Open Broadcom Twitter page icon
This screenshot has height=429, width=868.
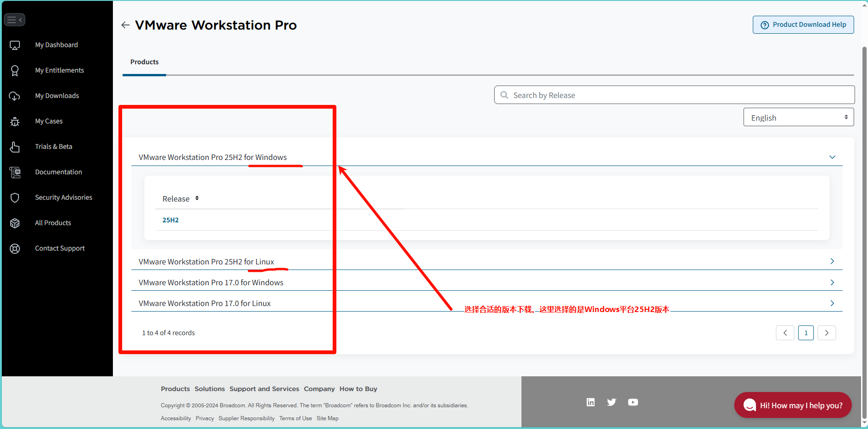pyautogui.click(x=612, y=402)
